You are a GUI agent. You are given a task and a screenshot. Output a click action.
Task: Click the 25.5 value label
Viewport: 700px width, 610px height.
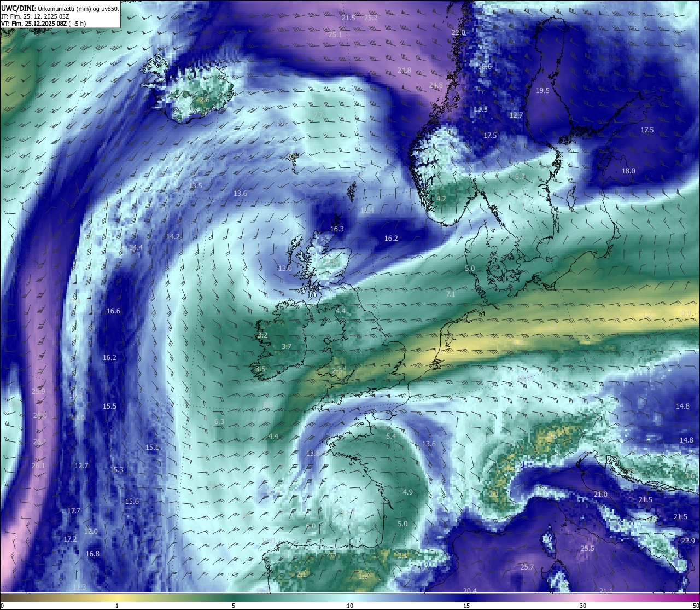tap(587, 549)
